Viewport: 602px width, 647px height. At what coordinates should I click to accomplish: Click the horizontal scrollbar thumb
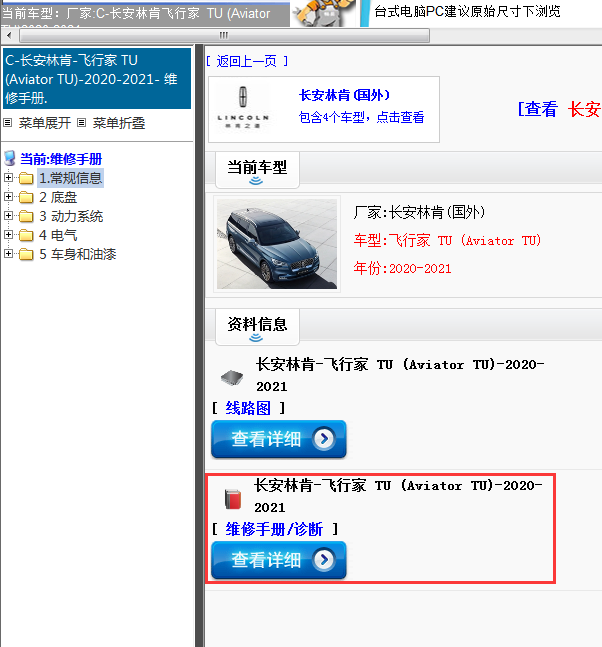[x=224, y=35]
